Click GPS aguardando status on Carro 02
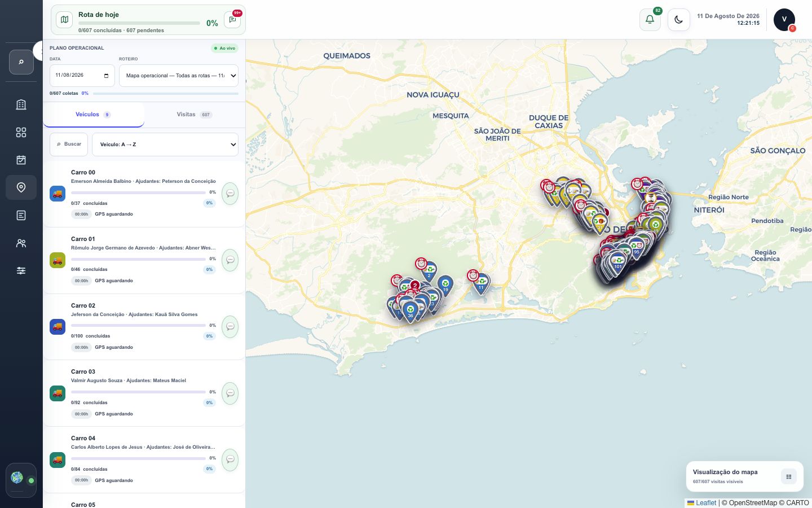The image size is (812, 508). pos(114,348)
